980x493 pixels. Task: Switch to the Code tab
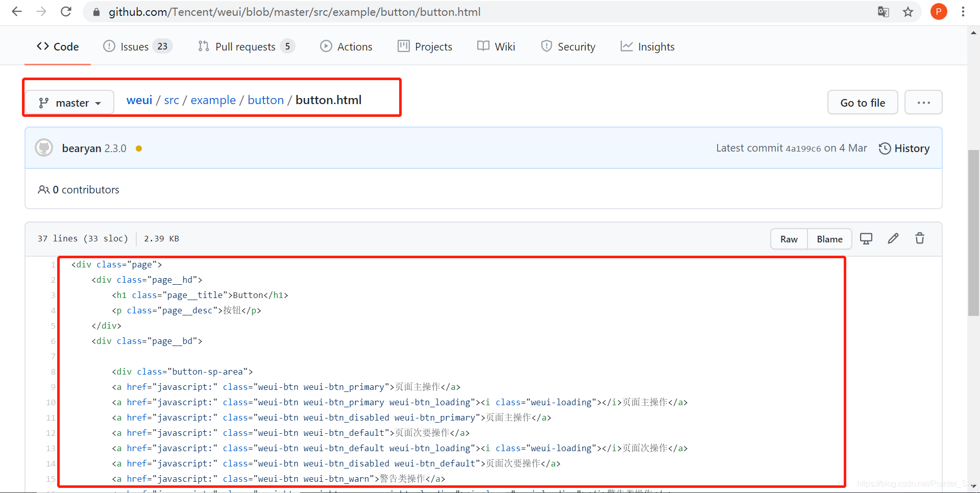tap(58, 46)
